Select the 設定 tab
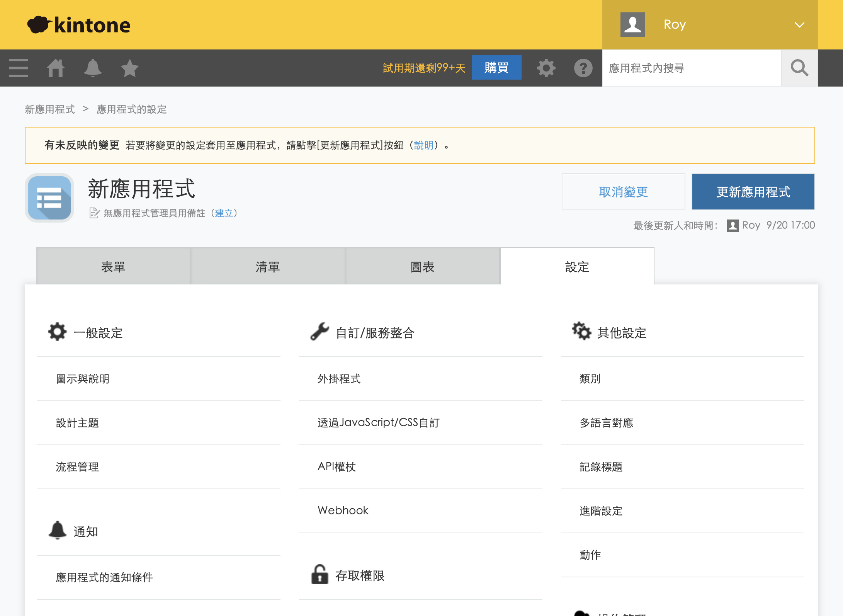Screen dimensions: 843x616 tap(577, 267)
